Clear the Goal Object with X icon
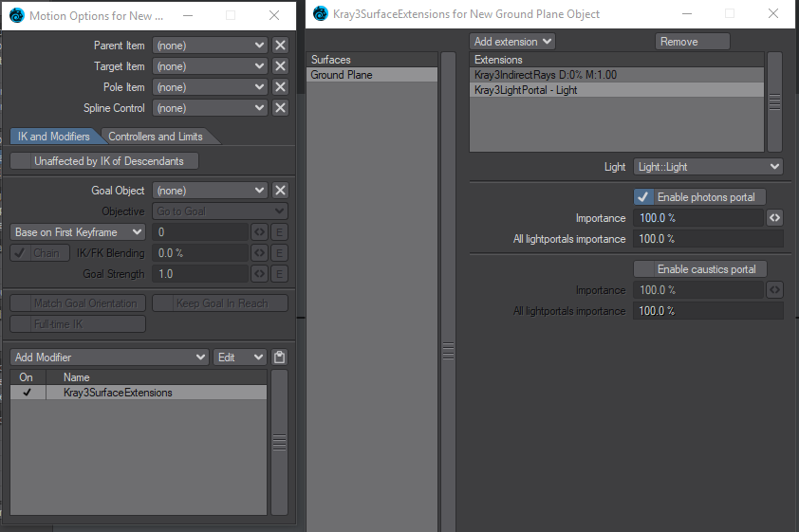 [280, 191]
